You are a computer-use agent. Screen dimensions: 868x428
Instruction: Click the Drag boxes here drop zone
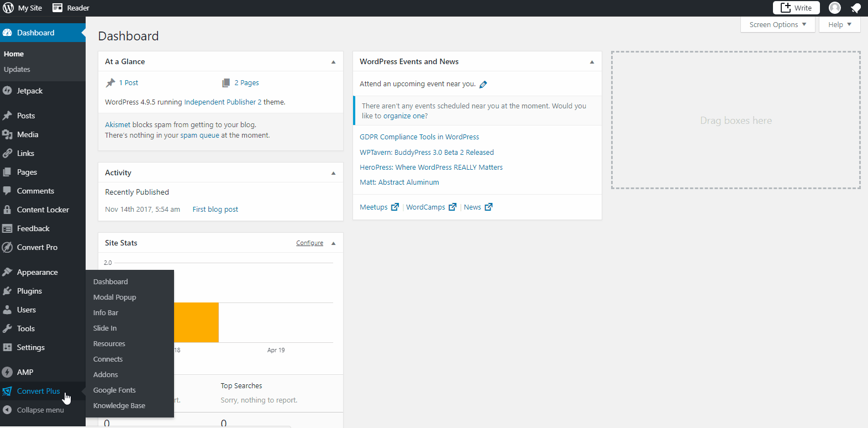(736, 120)
